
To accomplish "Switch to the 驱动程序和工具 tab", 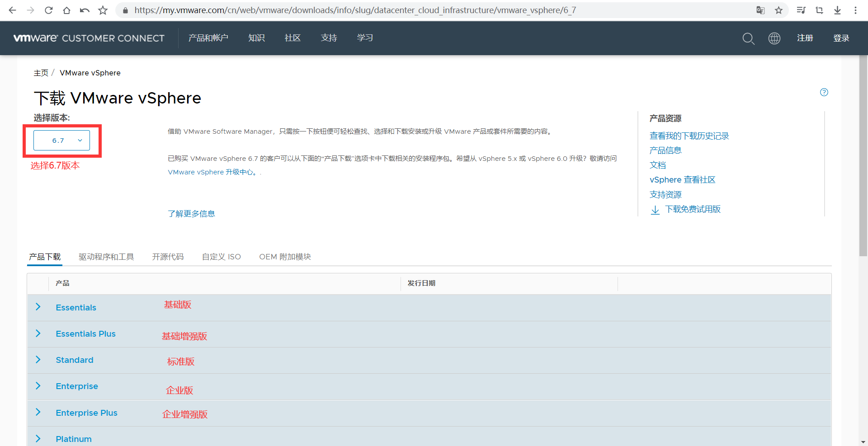I will pyautogui.click(x=106, y=257).
